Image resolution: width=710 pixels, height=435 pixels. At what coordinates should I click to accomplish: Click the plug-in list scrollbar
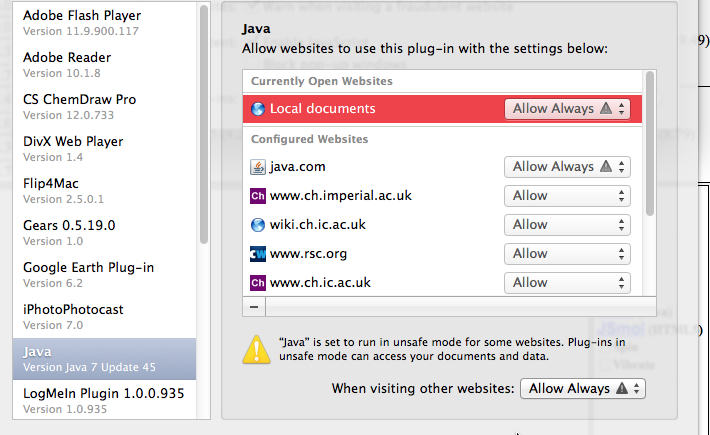click(204, 120)
